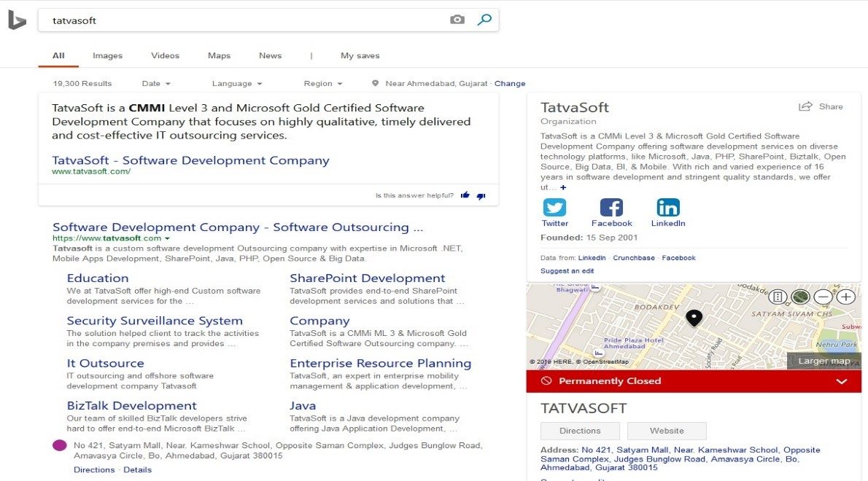
Task: Open Facebook data source link
Action: [x=678, y=258]
